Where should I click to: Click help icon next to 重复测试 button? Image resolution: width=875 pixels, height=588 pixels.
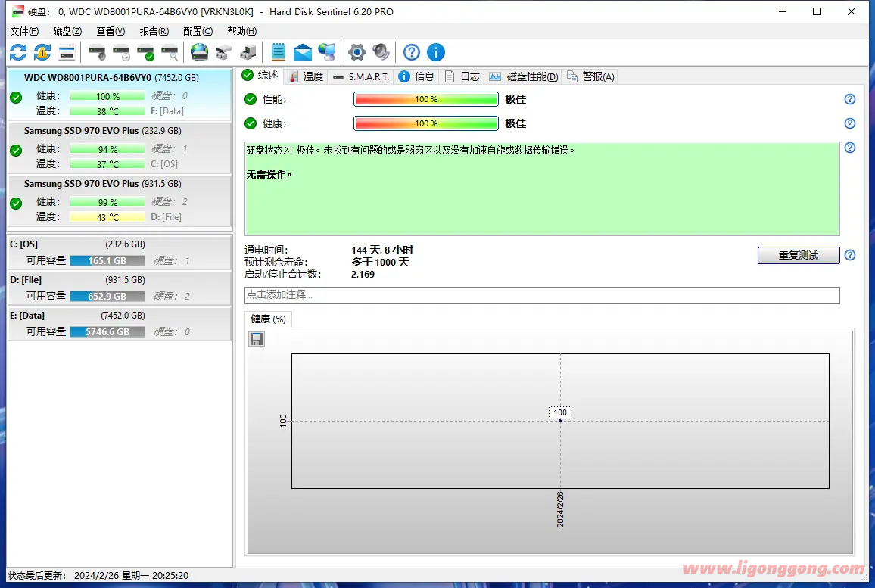(850, 255)
